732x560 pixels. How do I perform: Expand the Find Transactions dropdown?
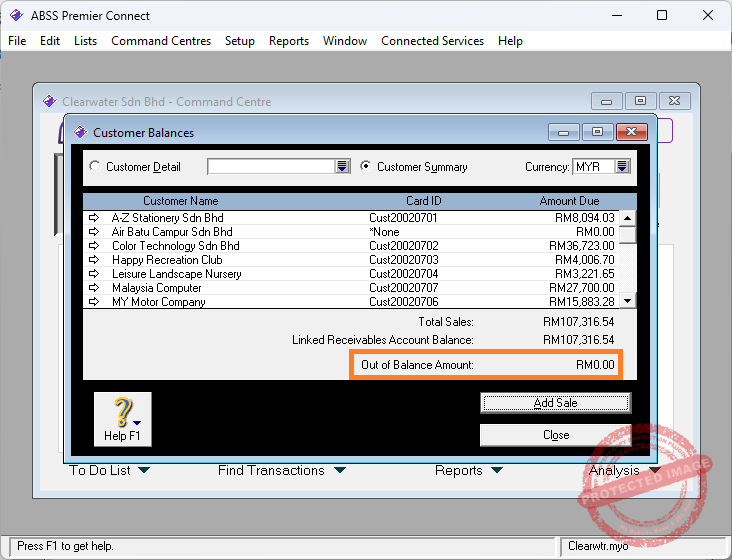click(x=340, y=470)
